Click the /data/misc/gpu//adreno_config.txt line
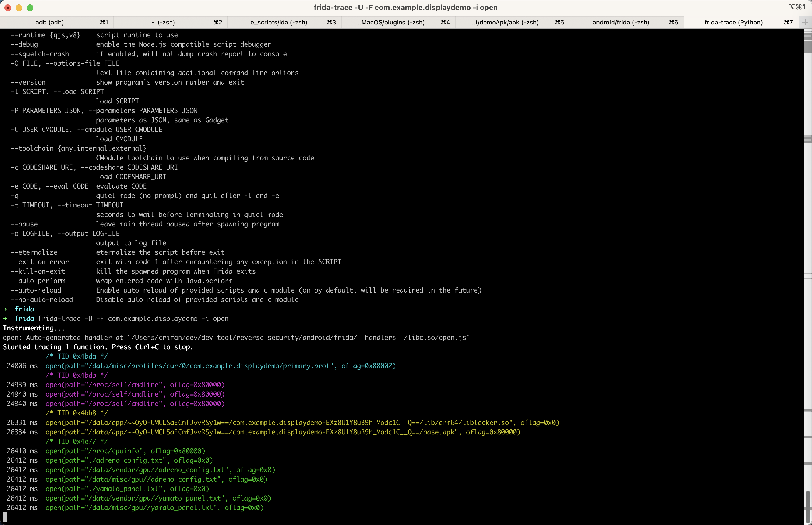812x525 pixels. pyautogui.click(x=137, y=479)
